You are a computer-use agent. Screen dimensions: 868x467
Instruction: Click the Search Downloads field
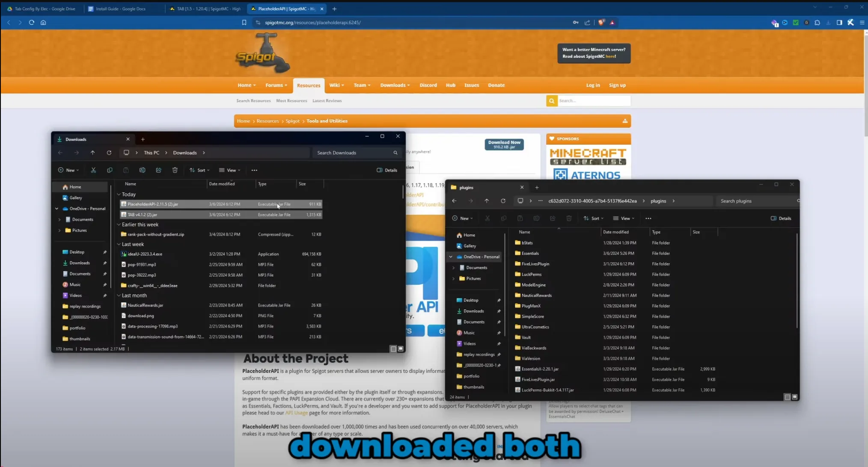(x=357, y=153)
